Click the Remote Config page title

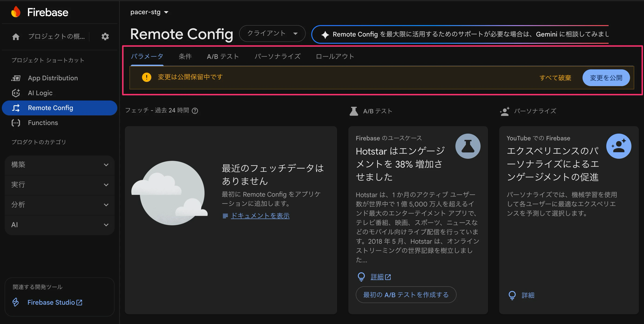point(182,34)
